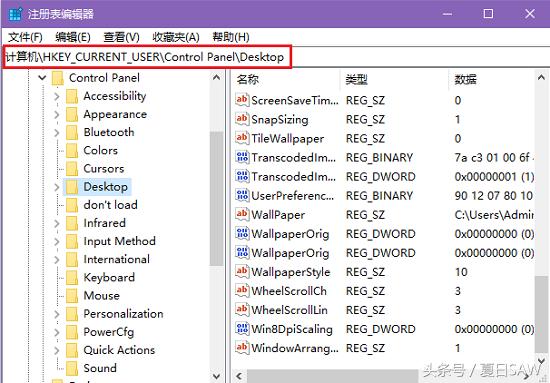Expand the Accessibility key
Viewport: 550px width, 383px height.
[57, 96]
